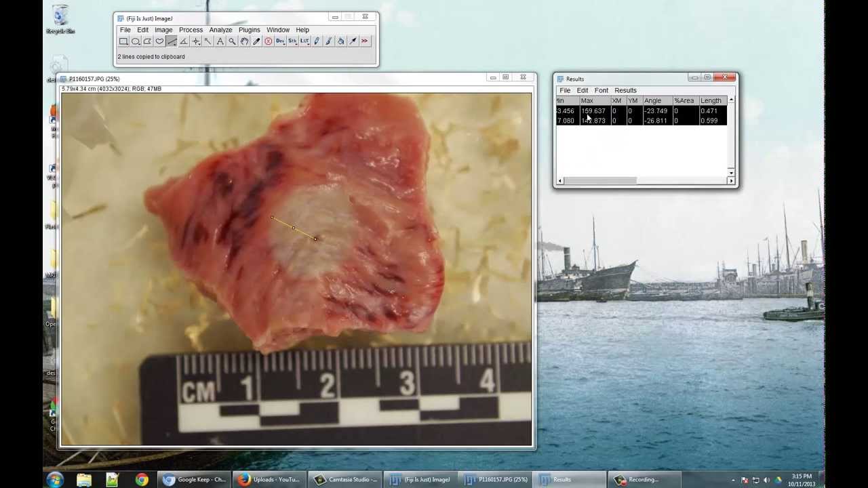Click the line selection's middle handle

tap(294, 228)
